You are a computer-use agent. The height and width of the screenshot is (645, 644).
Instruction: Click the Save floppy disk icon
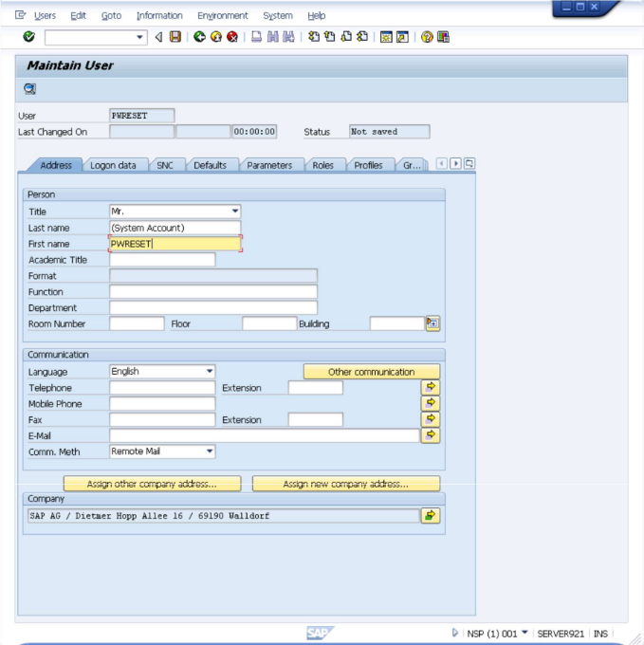(175, 37)
